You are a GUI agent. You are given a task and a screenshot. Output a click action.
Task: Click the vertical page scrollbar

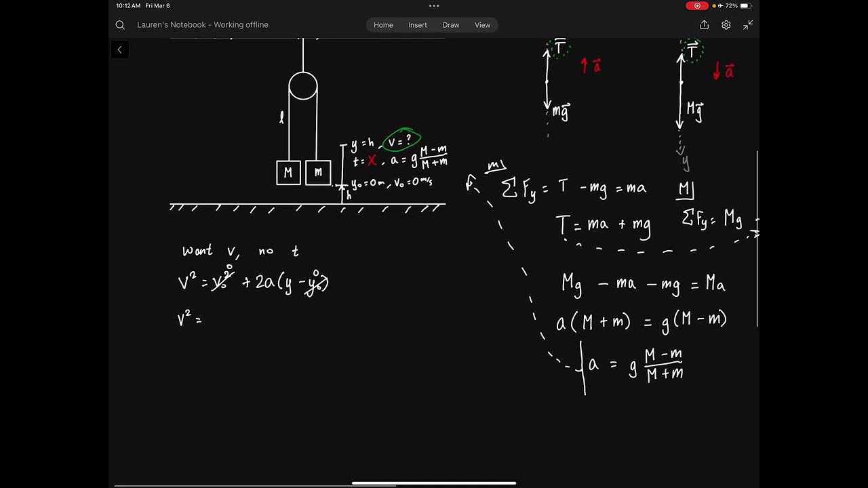click(x=757, y=239)
